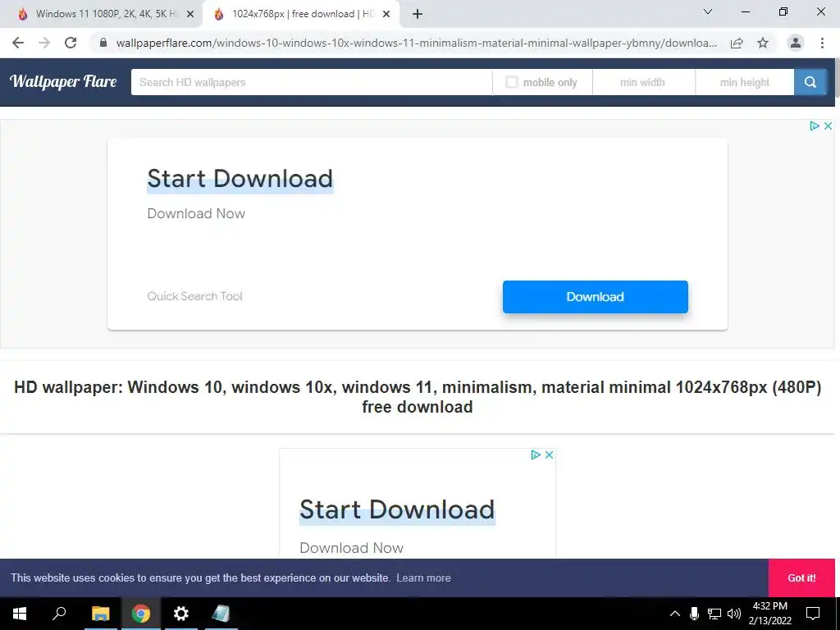Click Download Now text in top ad

[x=196, y=213]
